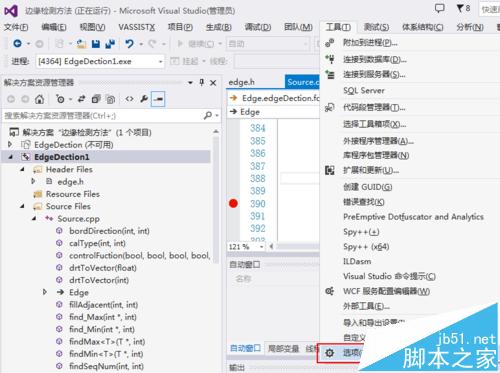Viewport: 500px width, 373px height.
Task: Click the Undo toolbar icon
Action: [129, 44]
